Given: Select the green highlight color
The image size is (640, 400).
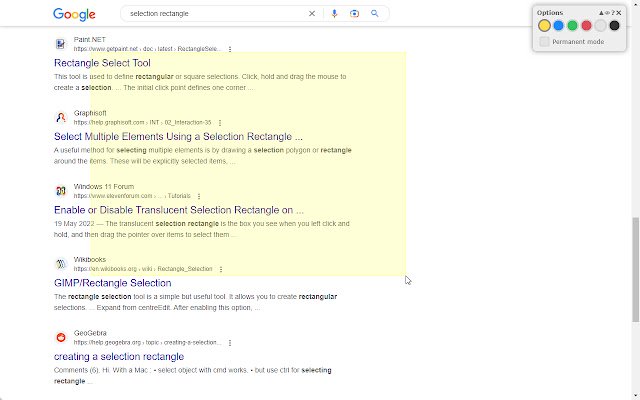Looking at the screenshot, I should [x=572, y=25].
